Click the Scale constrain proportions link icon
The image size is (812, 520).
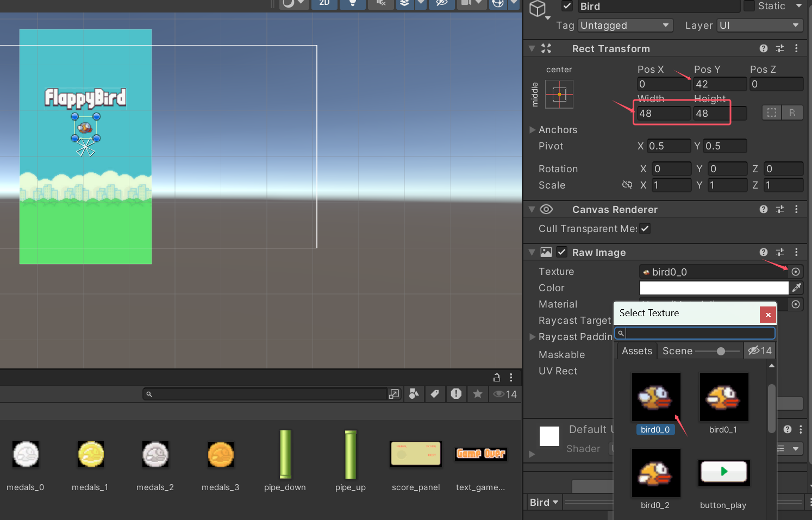click(x=627, y=185)
